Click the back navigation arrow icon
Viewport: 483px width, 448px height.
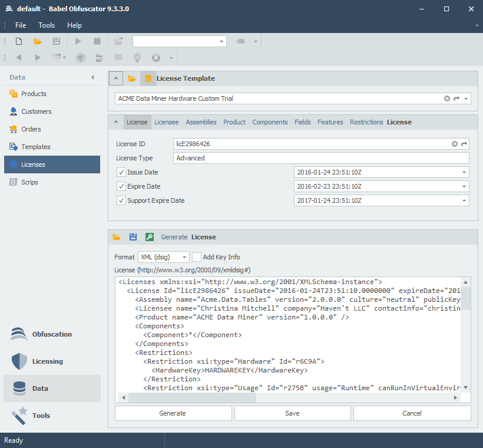tap(19, 57)
